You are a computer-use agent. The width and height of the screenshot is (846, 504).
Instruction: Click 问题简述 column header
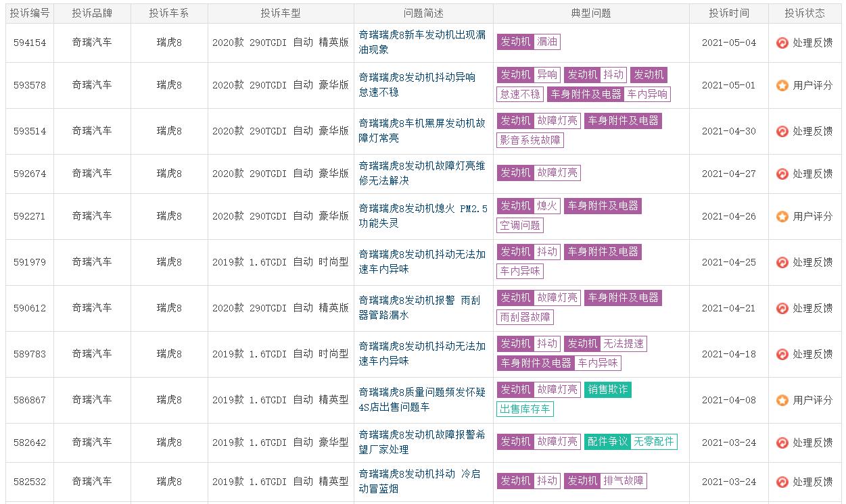pyautogui.click(x=423, y=13)
